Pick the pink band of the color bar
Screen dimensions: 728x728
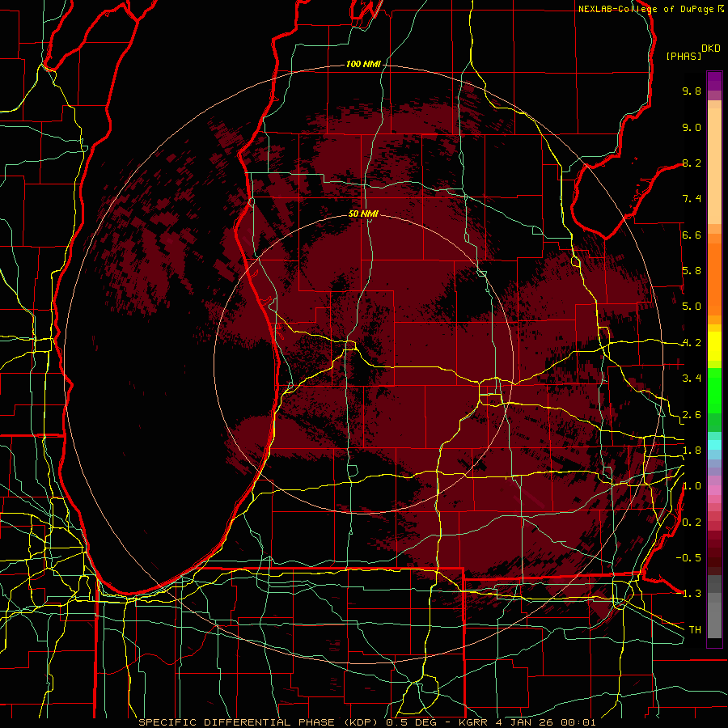714,490
